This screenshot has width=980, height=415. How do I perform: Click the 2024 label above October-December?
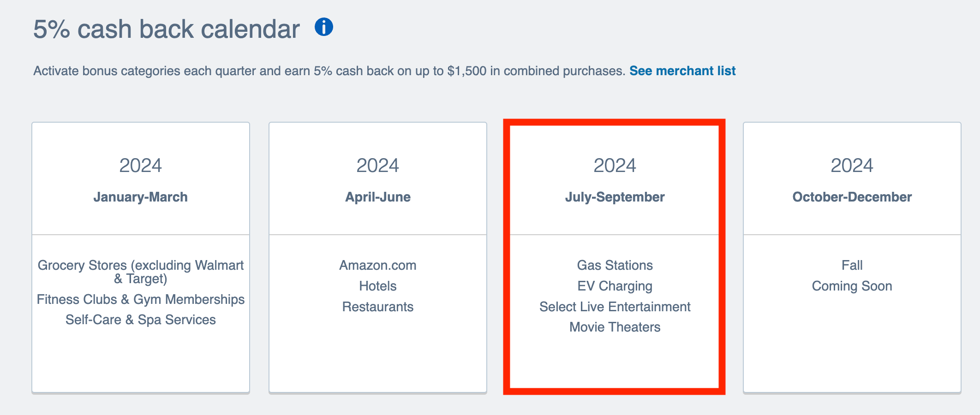click(x=852, y=166)
